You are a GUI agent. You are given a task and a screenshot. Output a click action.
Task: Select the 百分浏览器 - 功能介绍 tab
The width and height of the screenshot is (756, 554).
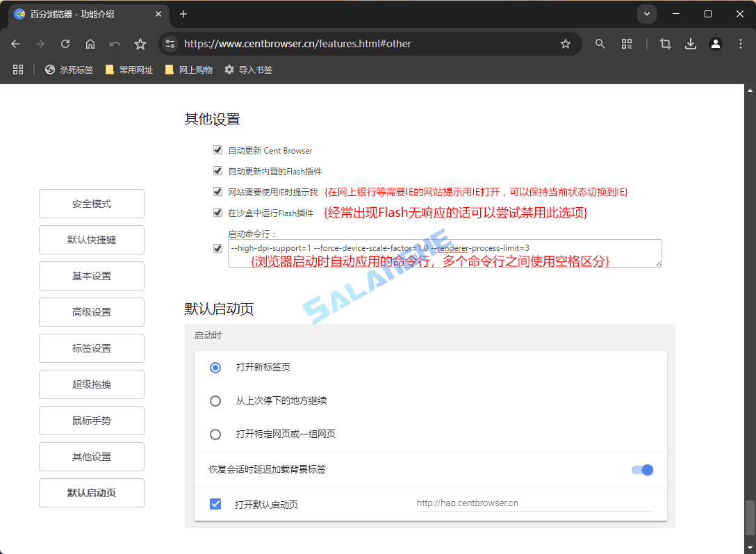pyautogui.click(x=83, y=14)
